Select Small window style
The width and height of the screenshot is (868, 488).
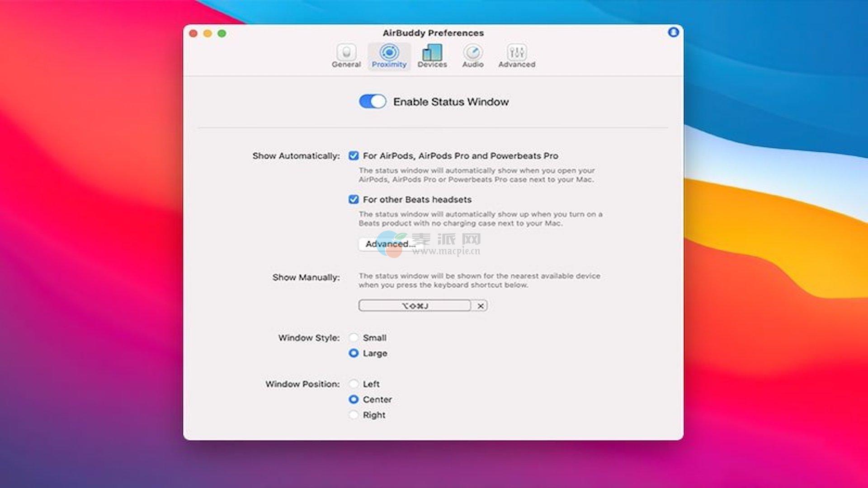354,338
